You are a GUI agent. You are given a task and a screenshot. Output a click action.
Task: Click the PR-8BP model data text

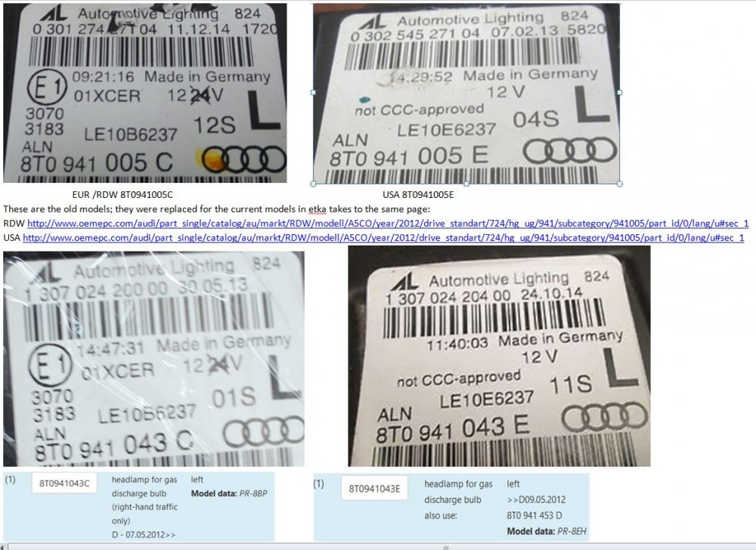click(253, 493)
